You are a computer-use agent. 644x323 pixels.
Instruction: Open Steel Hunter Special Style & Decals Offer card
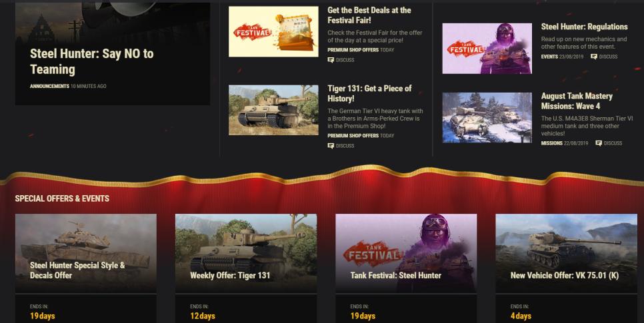coord(86,268)
